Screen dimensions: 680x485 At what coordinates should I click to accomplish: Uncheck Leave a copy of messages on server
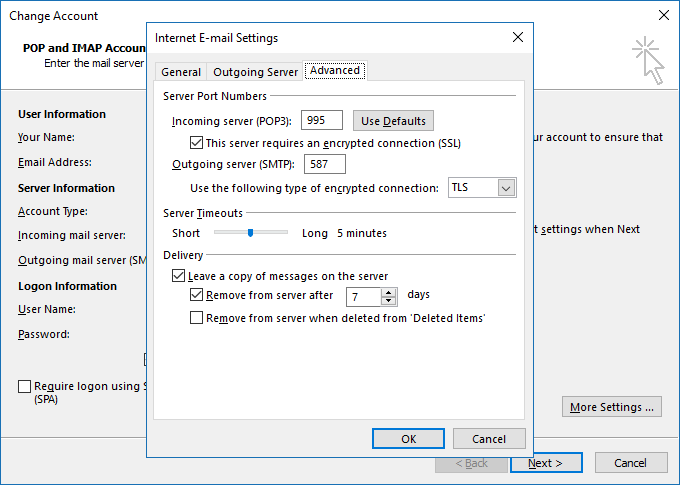point(178,275)
